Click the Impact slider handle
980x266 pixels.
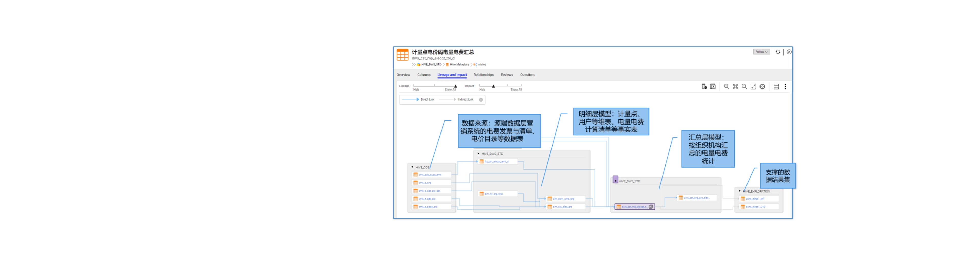point(493,86)
